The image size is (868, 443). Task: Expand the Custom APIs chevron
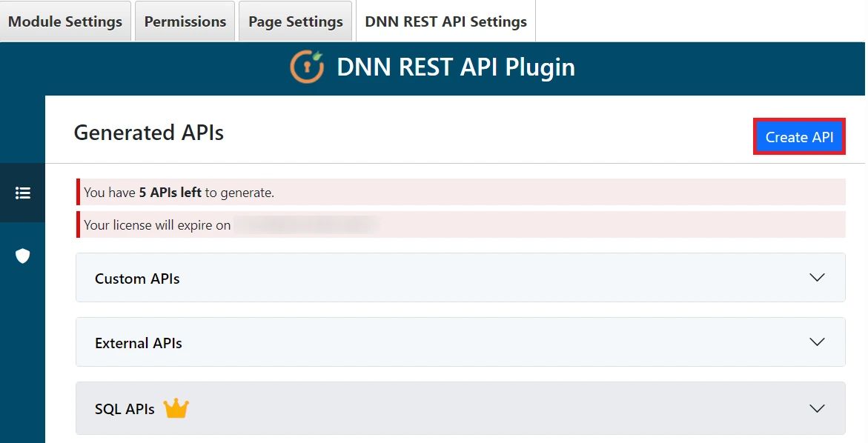[817, 277]
